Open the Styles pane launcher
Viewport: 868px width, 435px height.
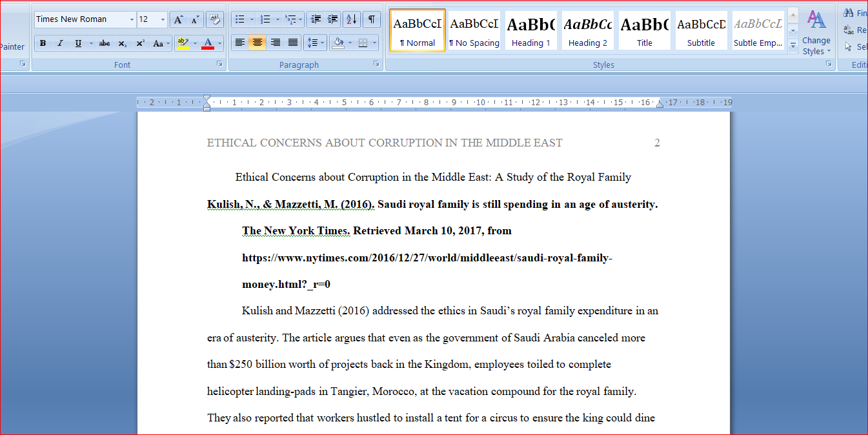[829, 64]
